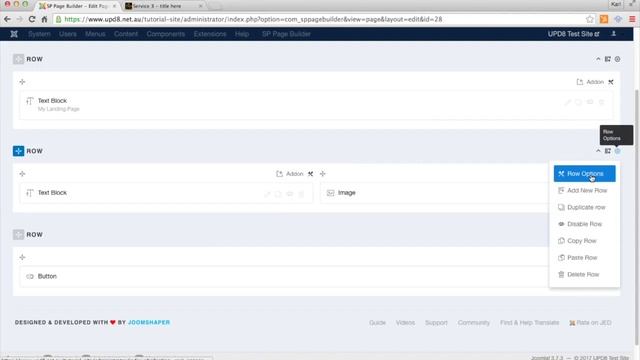Open the SP Page Builder menu
This screenshot has width=640, height=360.
pyautogui.click(x=286, y=34)
